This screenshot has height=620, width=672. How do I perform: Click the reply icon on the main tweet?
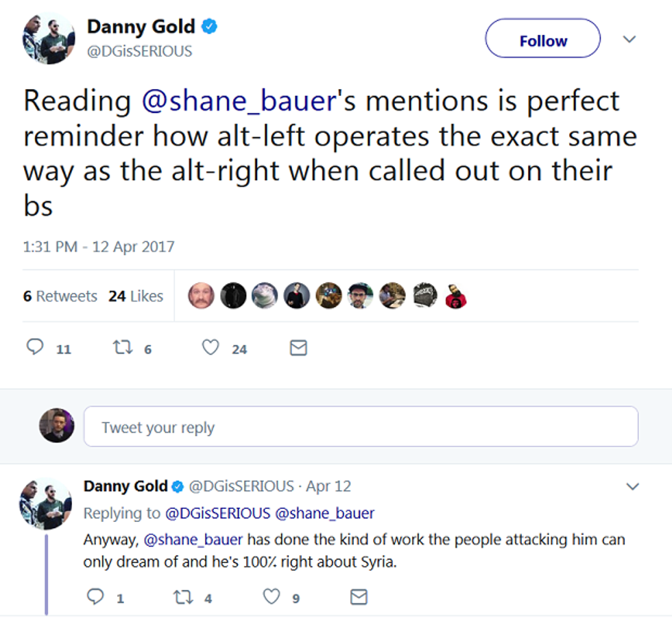(35, 348)
